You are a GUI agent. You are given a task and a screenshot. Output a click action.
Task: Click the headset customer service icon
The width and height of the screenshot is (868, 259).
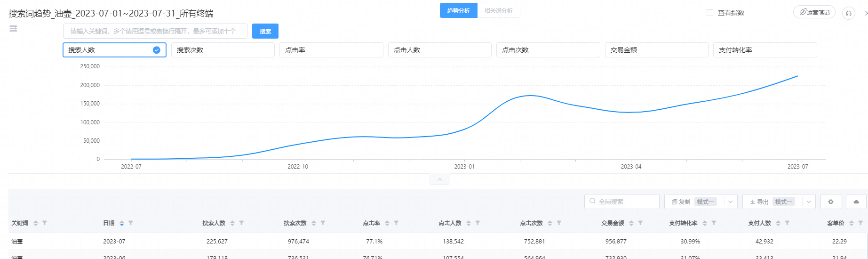pos(848,13)
